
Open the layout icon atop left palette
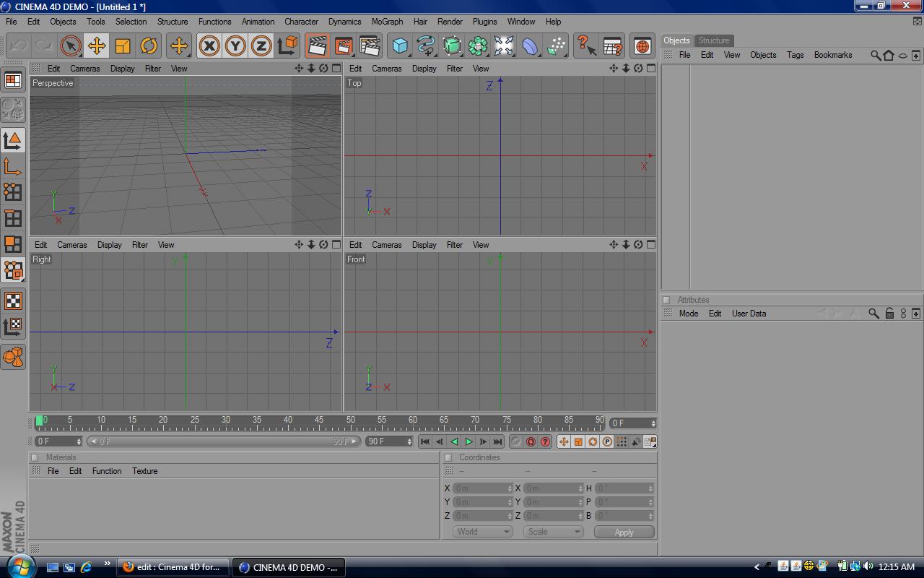point(13,80)
